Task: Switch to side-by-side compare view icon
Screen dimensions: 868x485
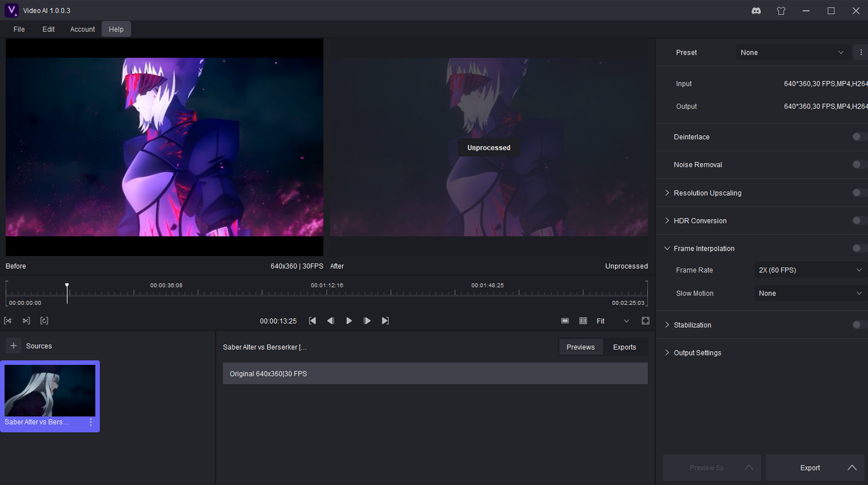Action: click(583, 321)
